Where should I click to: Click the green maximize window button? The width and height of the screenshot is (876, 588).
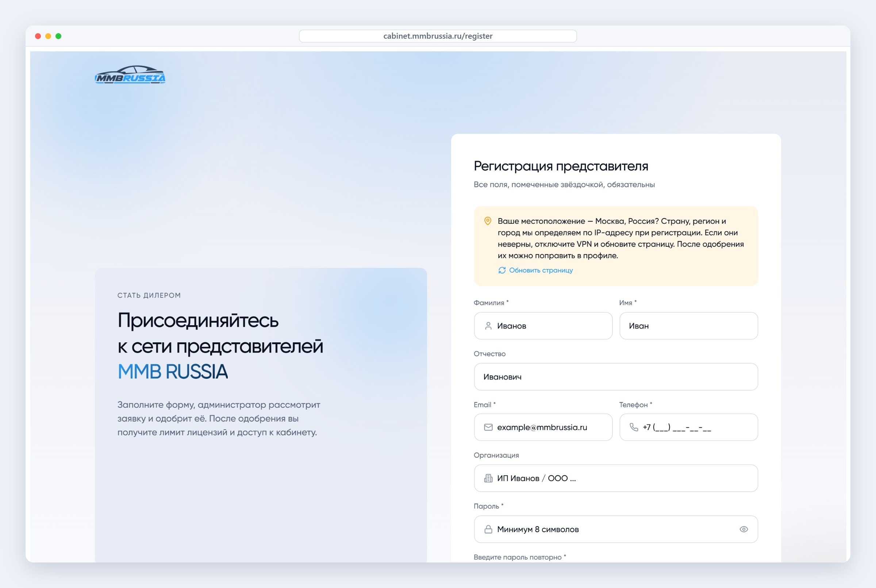click(x=58, y=36)
